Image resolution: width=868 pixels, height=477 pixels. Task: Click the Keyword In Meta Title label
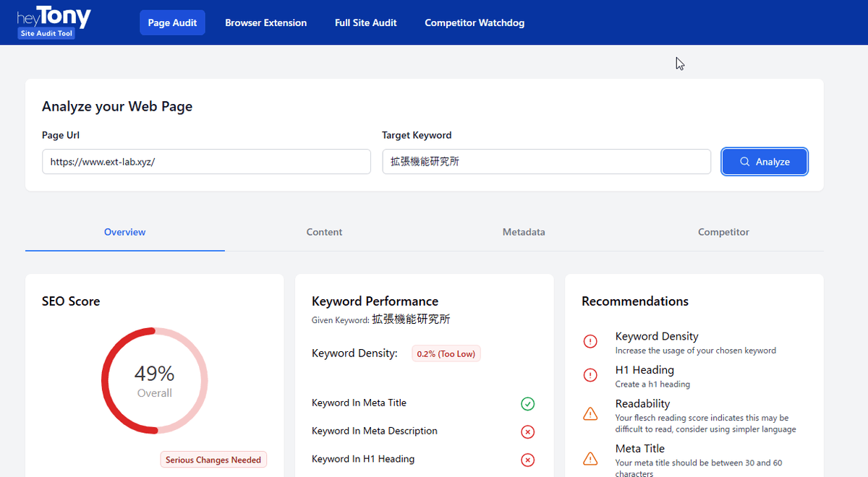point(359,403)
